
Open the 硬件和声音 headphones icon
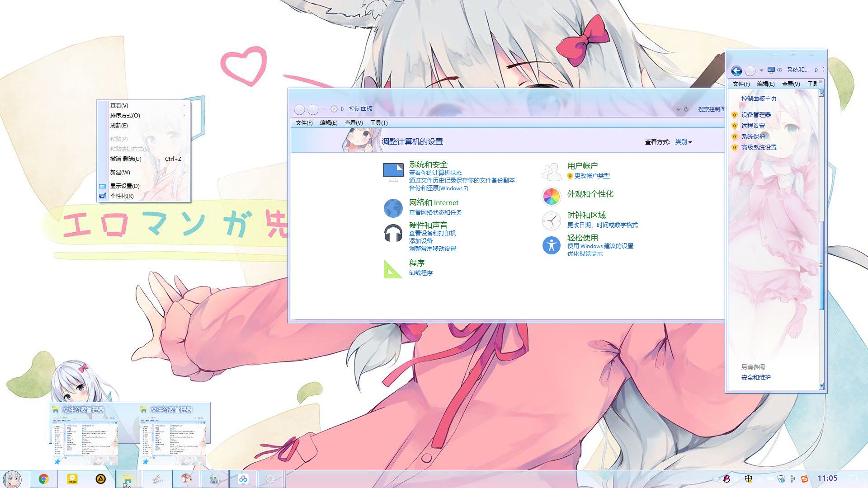(x=393, y=234)
